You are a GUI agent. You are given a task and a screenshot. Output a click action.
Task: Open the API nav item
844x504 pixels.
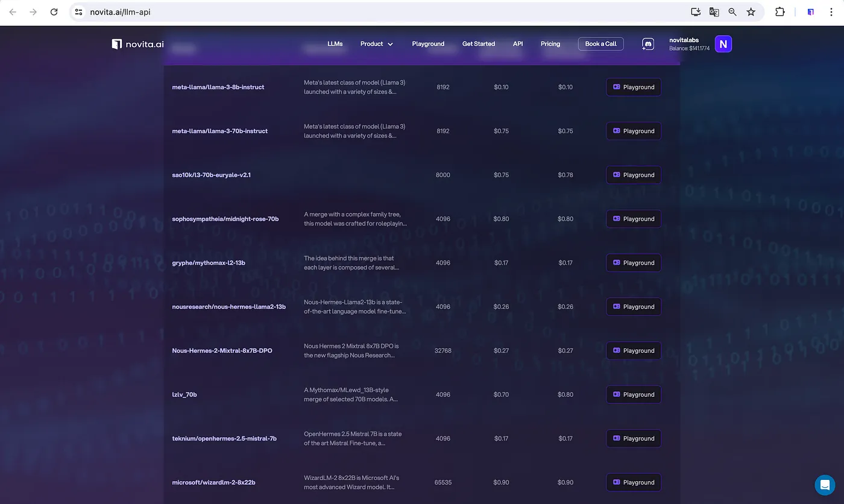click(518, 44)
